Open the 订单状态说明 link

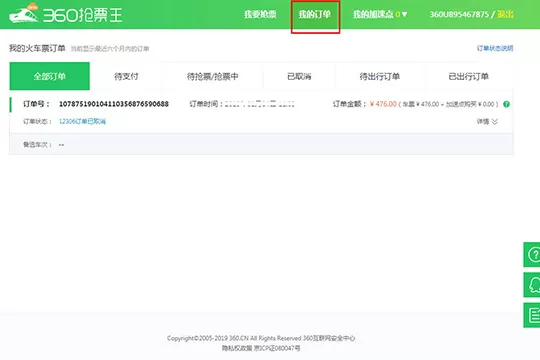tap(495, 48)
